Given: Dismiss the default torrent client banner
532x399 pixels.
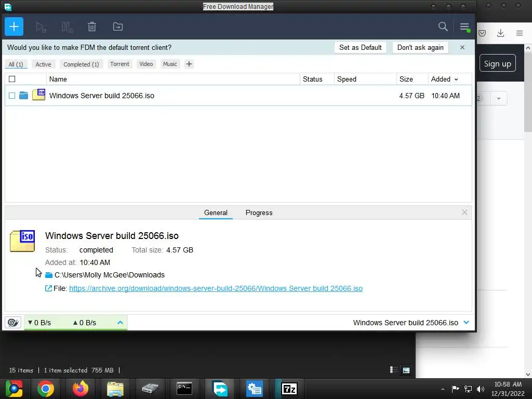Looking at the screenshot, I should pos(462,47).
